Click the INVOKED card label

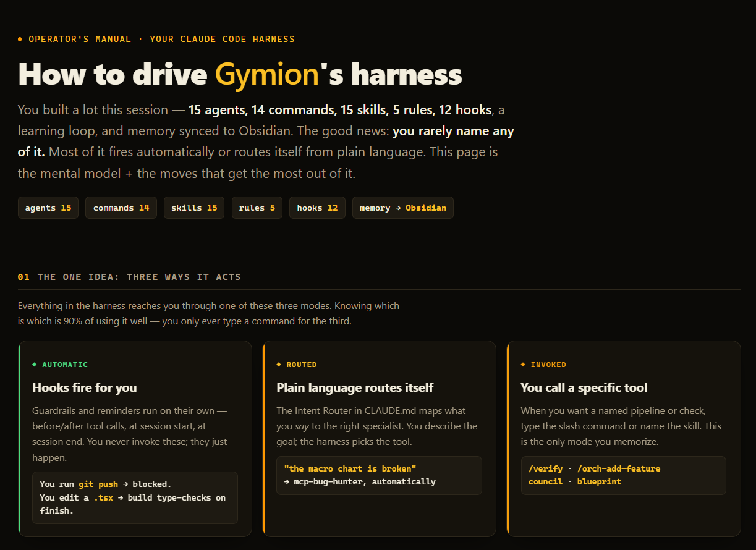point(548,365)
